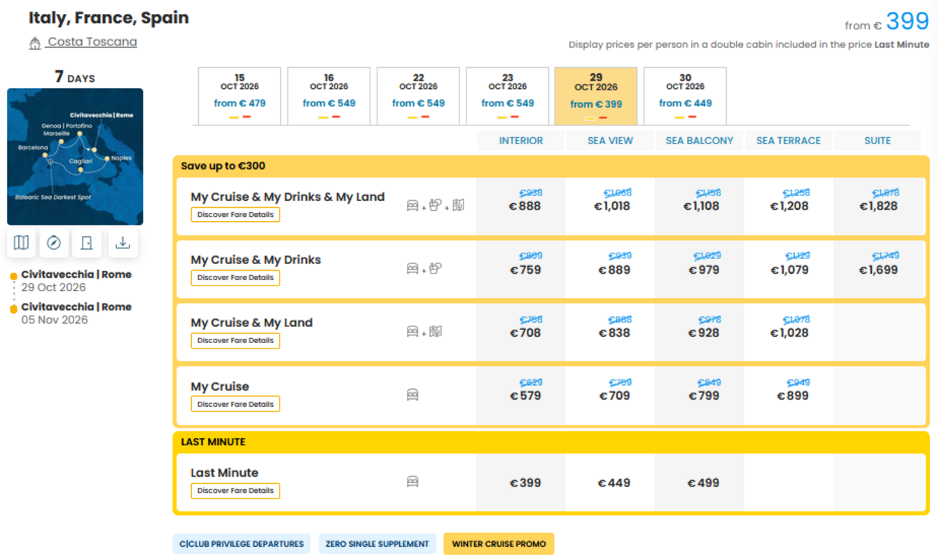Download itinerary with the download icon

point(123,243)
